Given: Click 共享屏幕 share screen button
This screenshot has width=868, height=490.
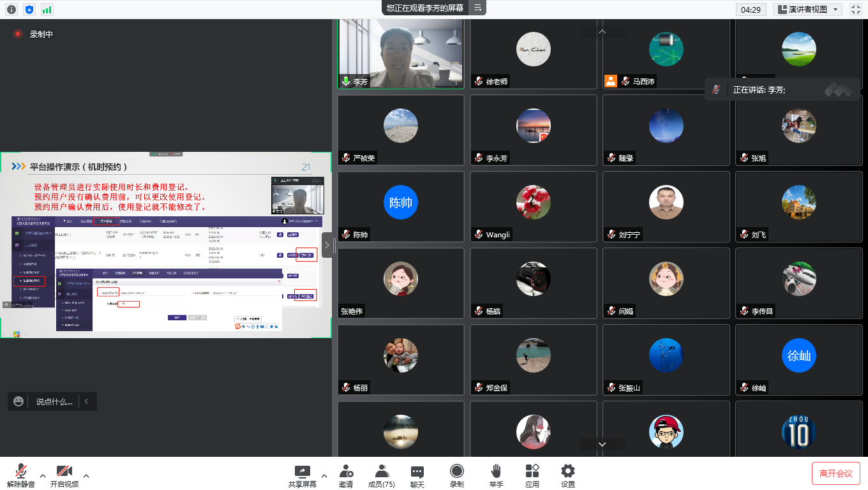Looking at the screenshot, I should (302, 475).
